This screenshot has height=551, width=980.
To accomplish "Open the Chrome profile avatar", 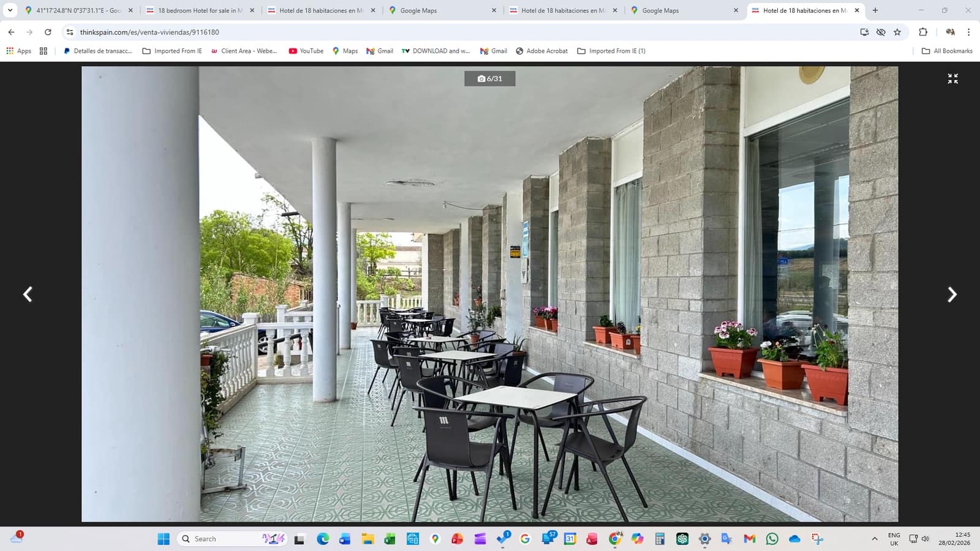I will (951, 32).
